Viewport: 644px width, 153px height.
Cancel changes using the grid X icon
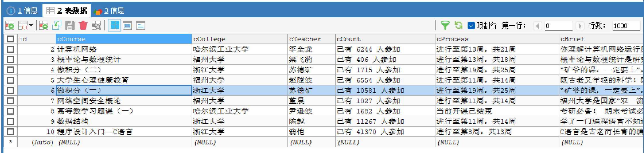coord(96,25)
